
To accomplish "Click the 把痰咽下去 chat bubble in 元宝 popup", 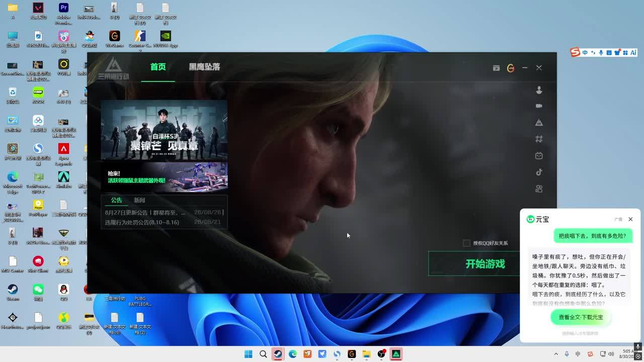I will click(x=593, y=236).
